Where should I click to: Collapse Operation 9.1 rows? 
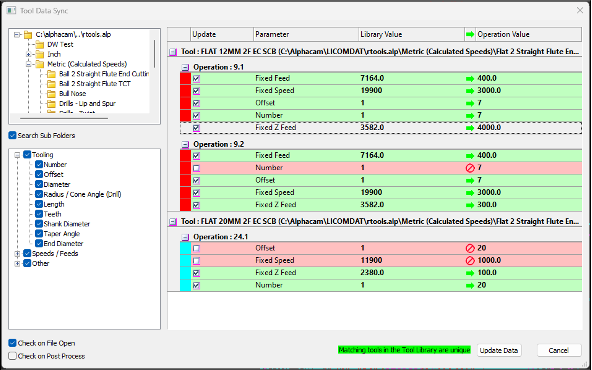point(185,68)
